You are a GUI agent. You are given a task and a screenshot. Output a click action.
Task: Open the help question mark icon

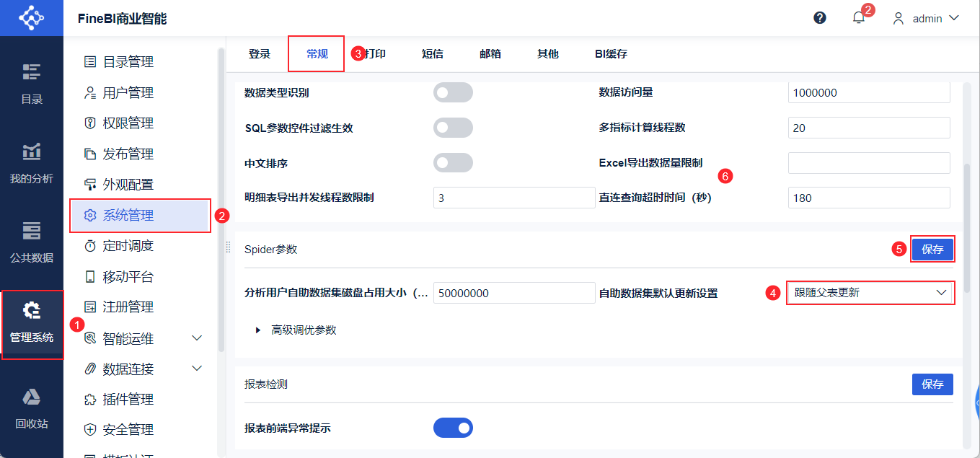[x=820, y=18]
